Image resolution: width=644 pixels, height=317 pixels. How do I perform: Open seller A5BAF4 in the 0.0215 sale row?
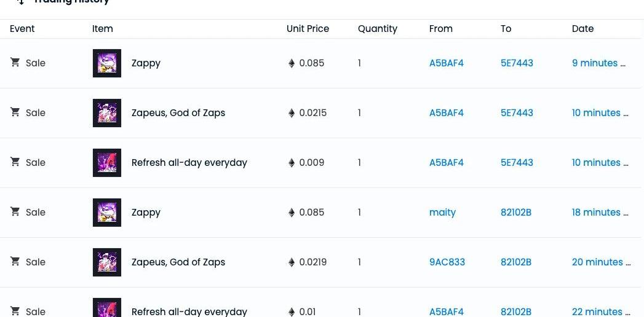pyautogui.click(x=447, y=113)
